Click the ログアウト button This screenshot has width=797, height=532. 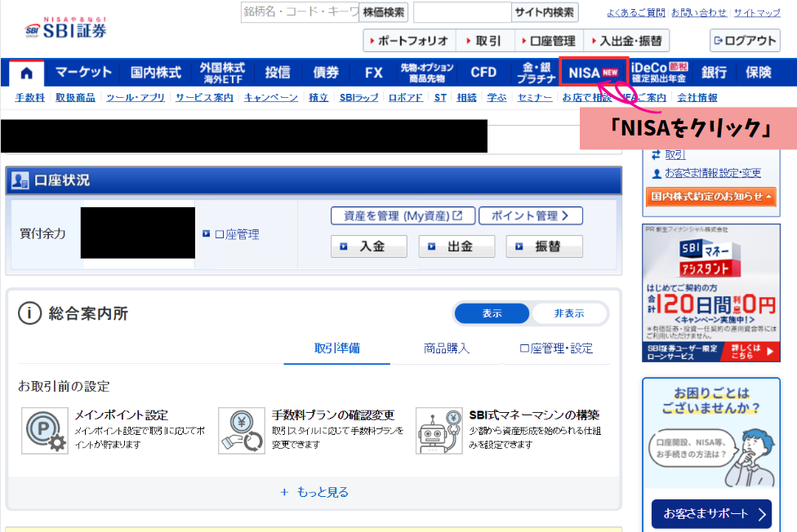point(745,40)
